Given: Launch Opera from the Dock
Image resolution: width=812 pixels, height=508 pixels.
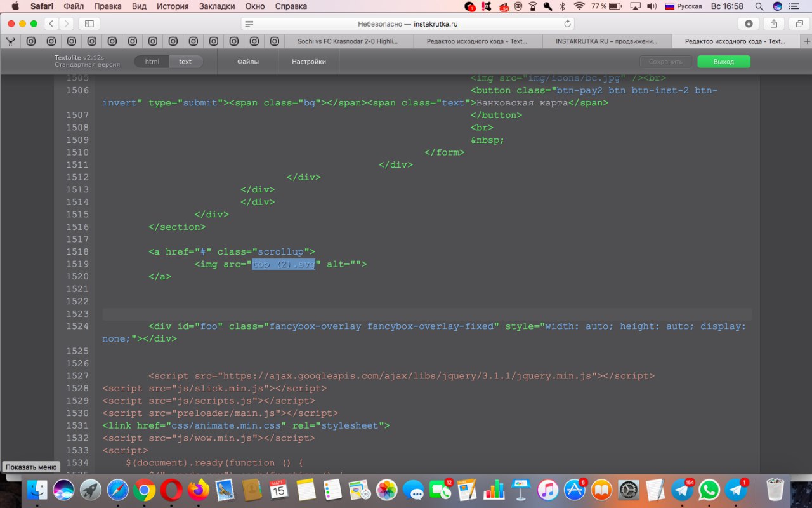Looking at the screenshot, I should (171, 490).
